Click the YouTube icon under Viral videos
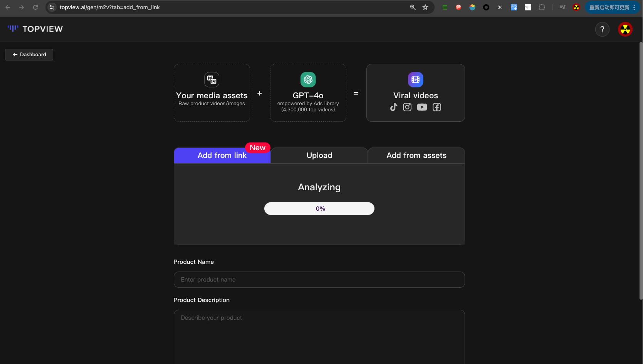Screen dimensions: 643x364 [422, 107]
